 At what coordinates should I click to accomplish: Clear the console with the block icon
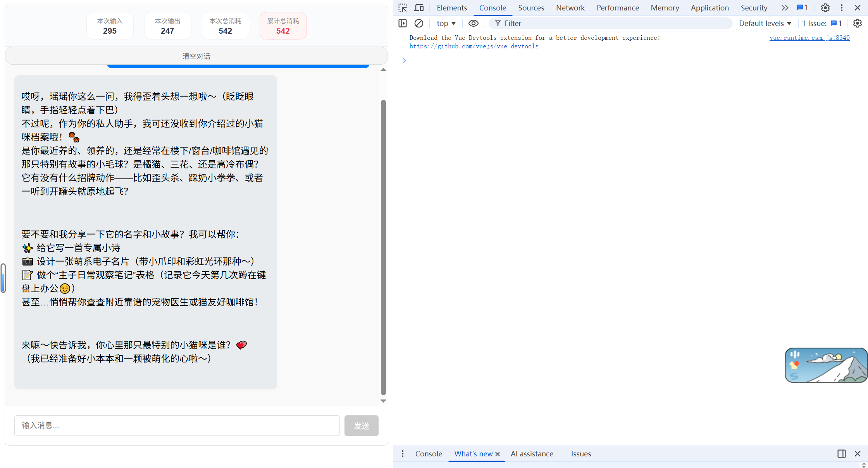point(419,23)
